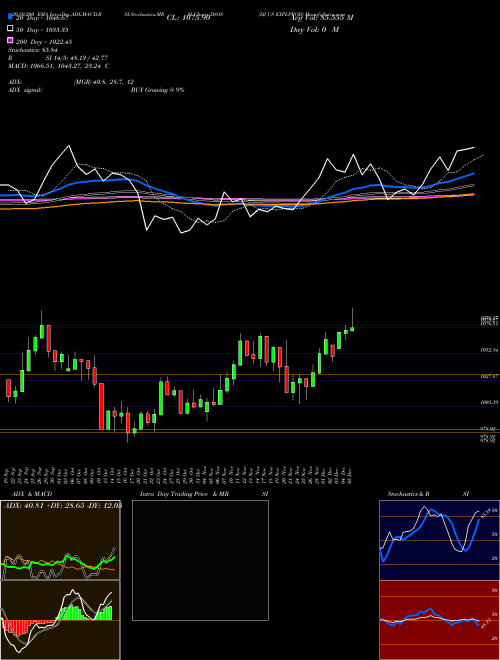Click the blue Stochastics oscillator panel

pos(439,540)
